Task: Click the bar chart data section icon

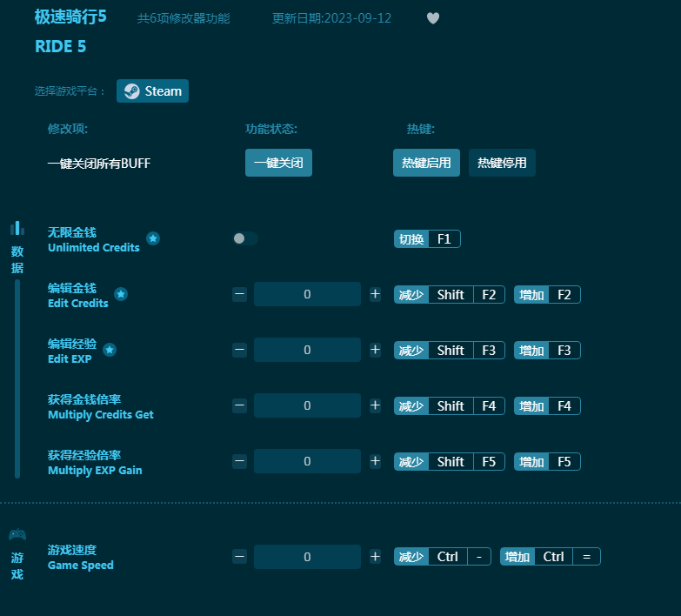Action: pos(17,228)
